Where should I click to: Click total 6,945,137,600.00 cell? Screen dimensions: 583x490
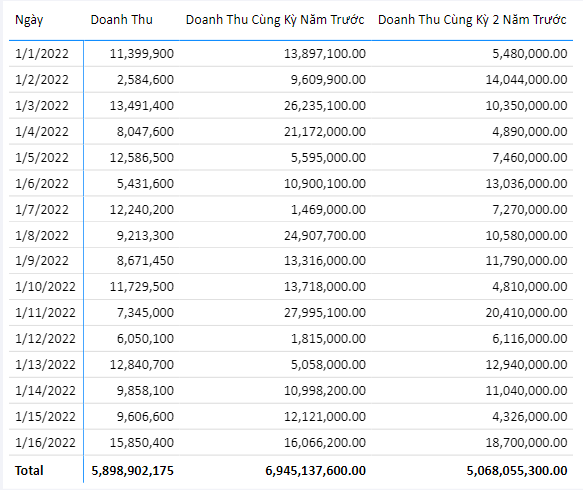tap(315, 471)
